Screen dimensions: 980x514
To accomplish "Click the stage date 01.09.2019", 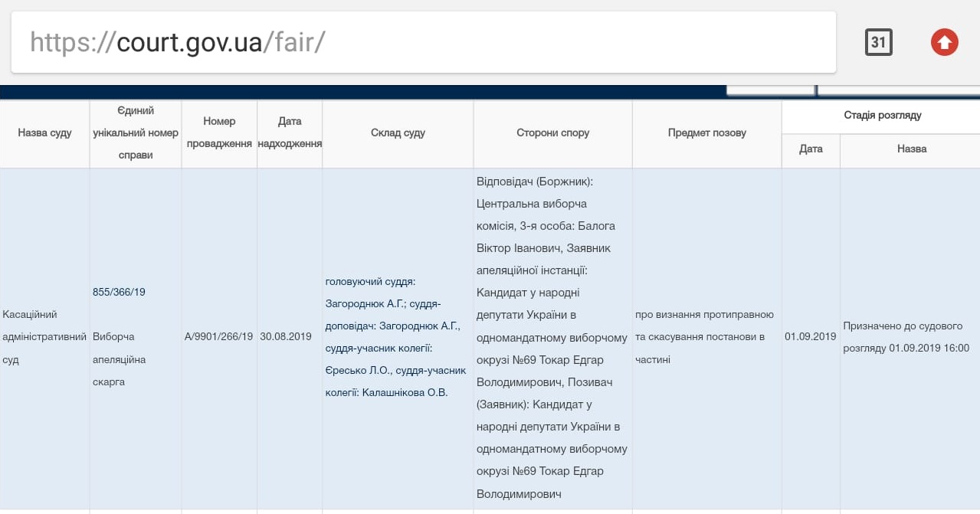I will pyautogui.click(x=811, y=337).
